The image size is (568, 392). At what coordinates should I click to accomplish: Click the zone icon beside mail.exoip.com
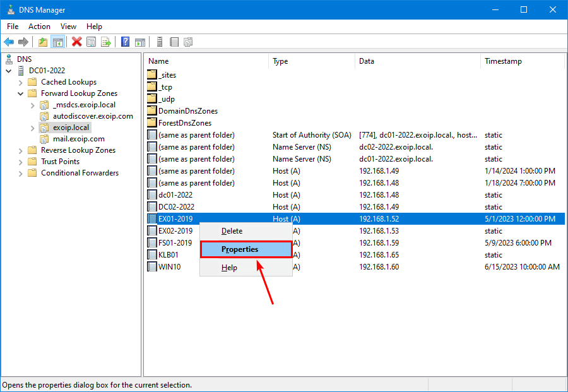[44, 139]
